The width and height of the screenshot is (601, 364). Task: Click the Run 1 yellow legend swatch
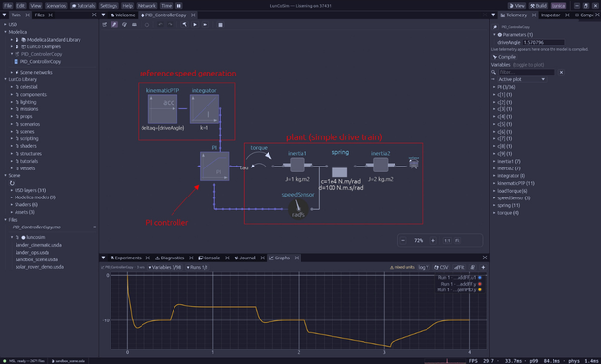pos(480,289)
